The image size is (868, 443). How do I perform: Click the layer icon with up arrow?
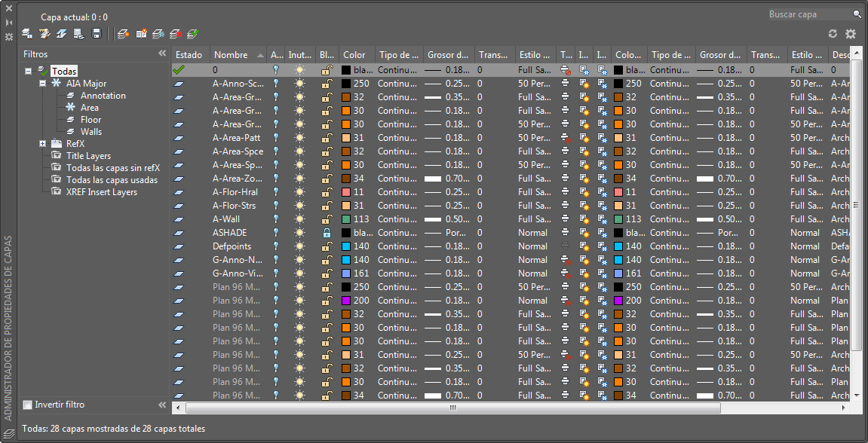[x=61, y=34]
